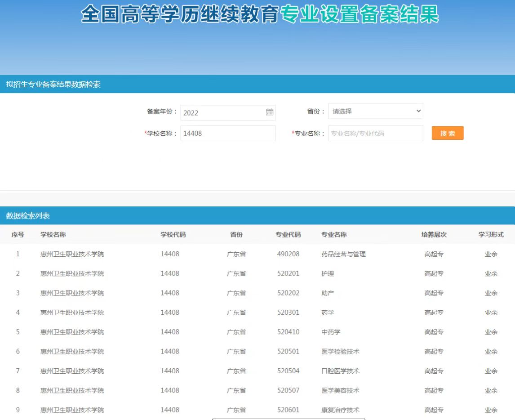Click the 中药学 major name cell

331,332
